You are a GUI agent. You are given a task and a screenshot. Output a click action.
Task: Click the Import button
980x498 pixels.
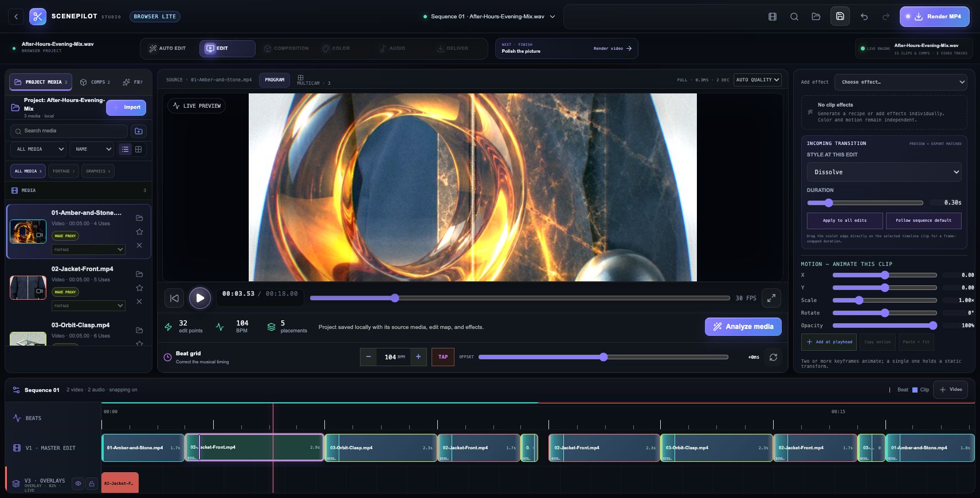point(126,107)
